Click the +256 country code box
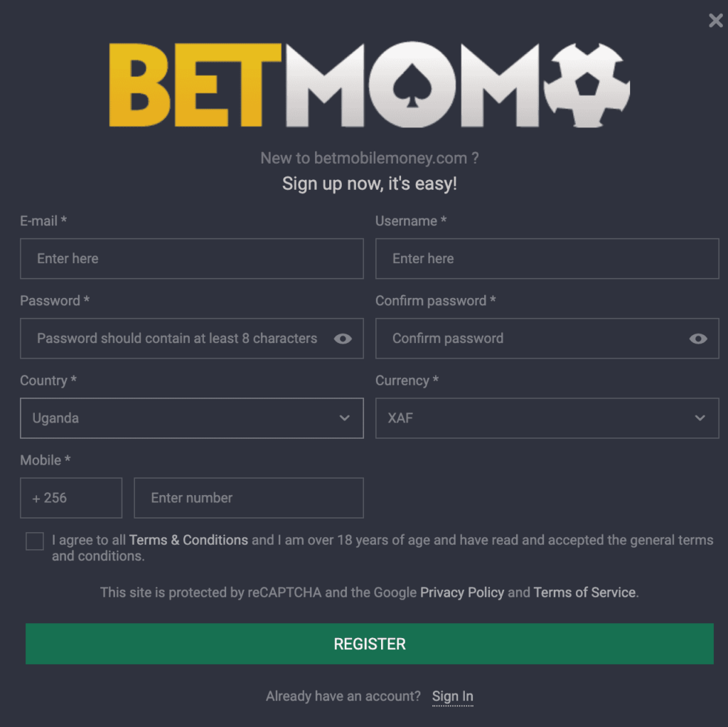The width and height of the screenshot is (728, 727). click(x=71, y=498)
